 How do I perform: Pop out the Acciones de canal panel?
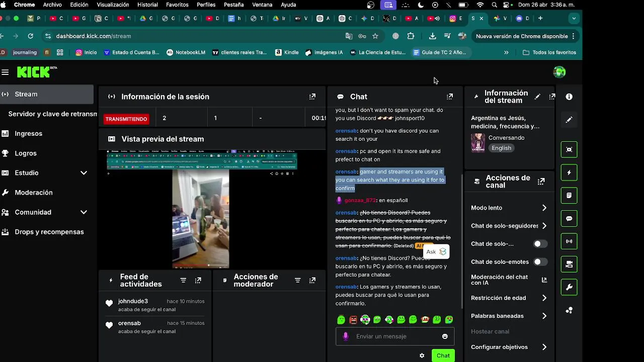(541, 182)
